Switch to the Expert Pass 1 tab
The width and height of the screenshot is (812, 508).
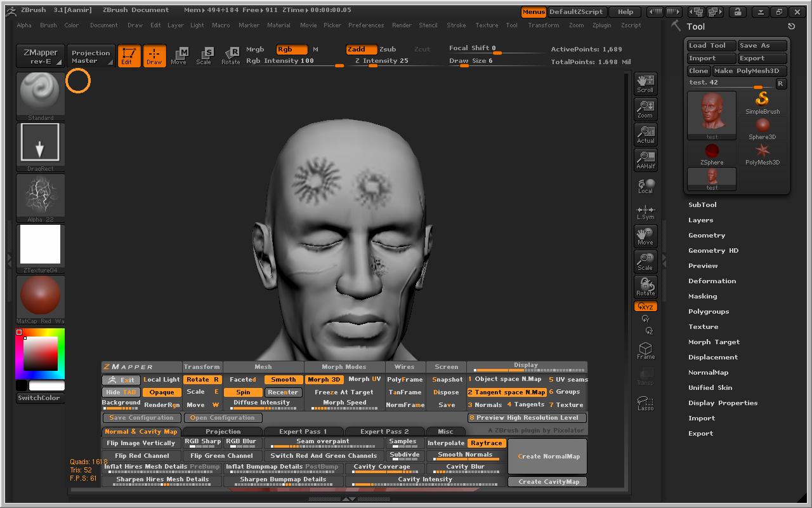coord(303,432)
